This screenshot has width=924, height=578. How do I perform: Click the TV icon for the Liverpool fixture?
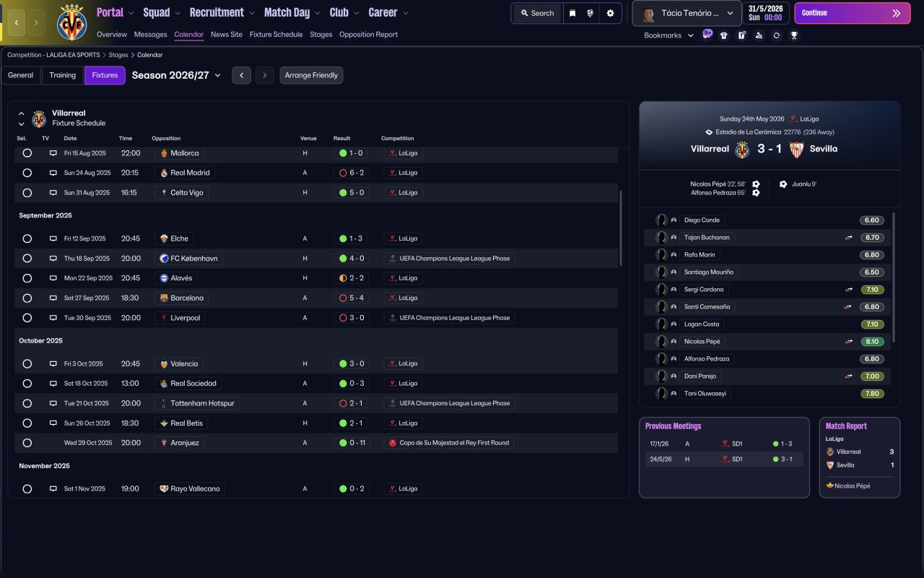53,318
